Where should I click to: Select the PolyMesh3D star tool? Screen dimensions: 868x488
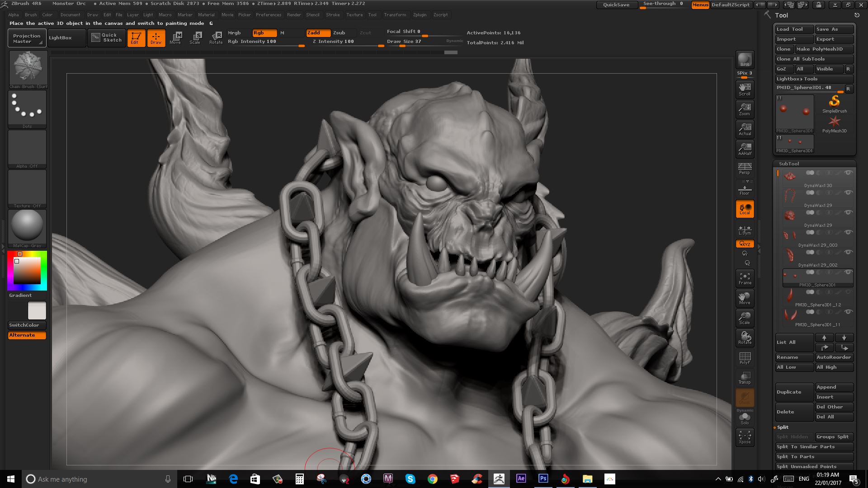[x=835, y=124]
